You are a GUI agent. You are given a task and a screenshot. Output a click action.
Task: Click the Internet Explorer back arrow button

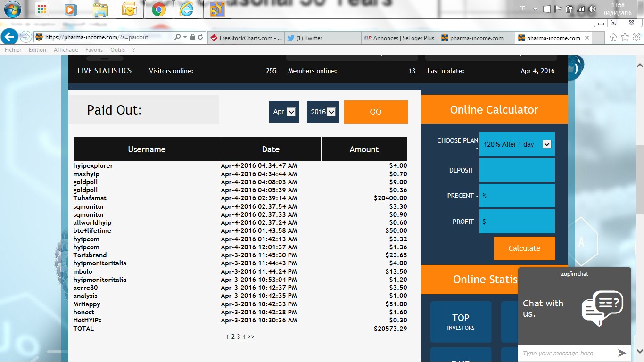[x=10, y=37]
